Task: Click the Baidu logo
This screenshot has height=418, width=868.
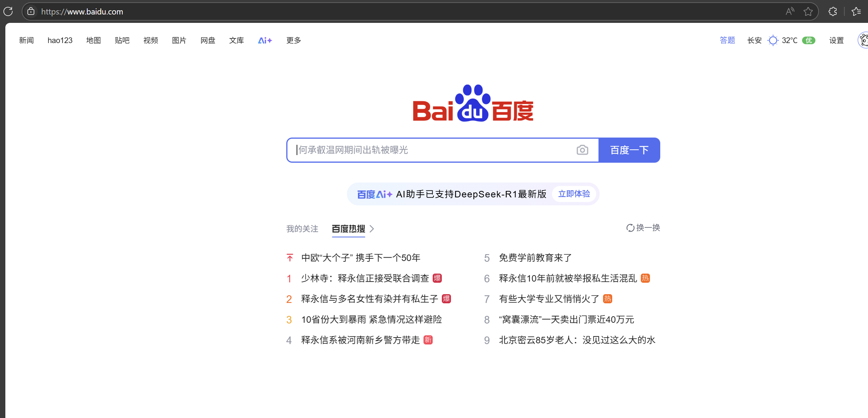Action: (x=473, y=103)
